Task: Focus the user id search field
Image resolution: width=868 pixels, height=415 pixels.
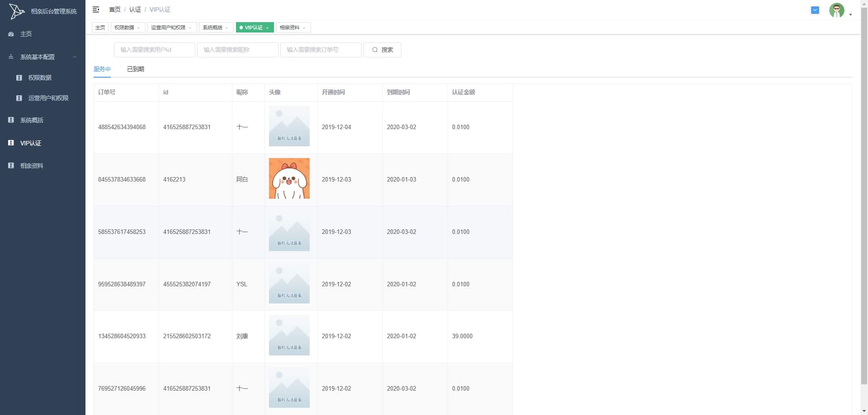Action: click(155, 50)
